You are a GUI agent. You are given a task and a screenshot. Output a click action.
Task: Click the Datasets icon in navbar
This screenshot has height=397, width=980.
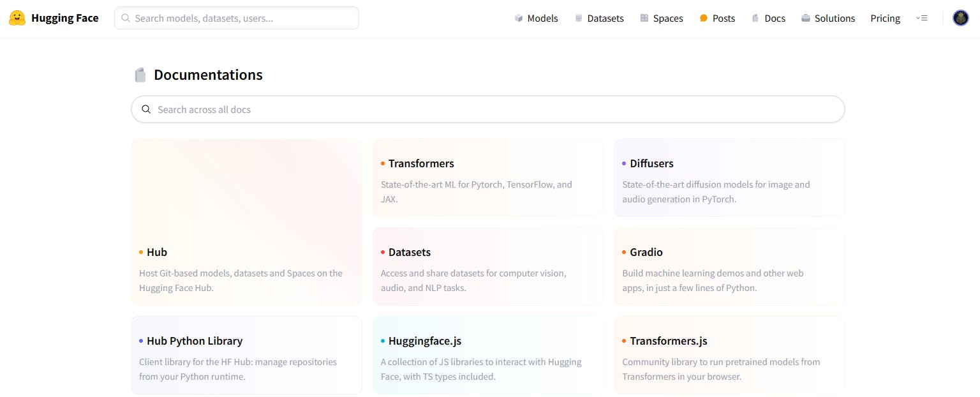579,18
